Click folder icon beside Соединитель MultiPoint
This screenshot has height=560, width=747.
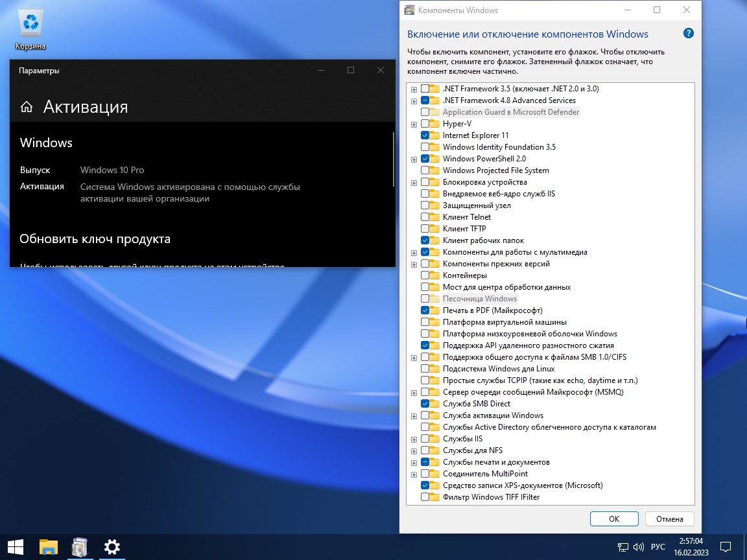pyautogui.click(x=434, y=474)
